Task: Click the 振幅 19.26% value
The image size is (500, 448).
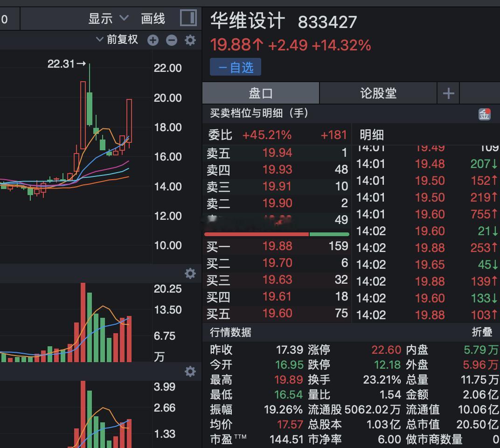Action: (x=283, y=409)
